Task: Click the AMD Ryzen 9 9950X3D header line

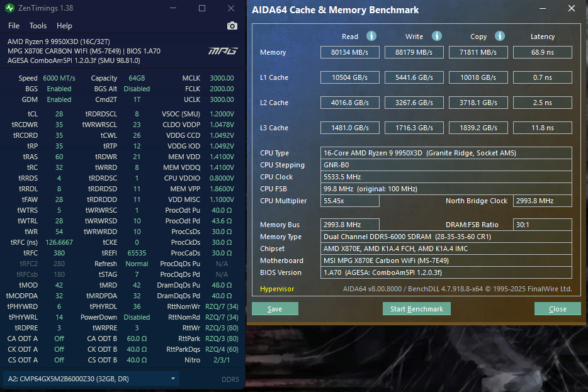Action: [59, 42]
